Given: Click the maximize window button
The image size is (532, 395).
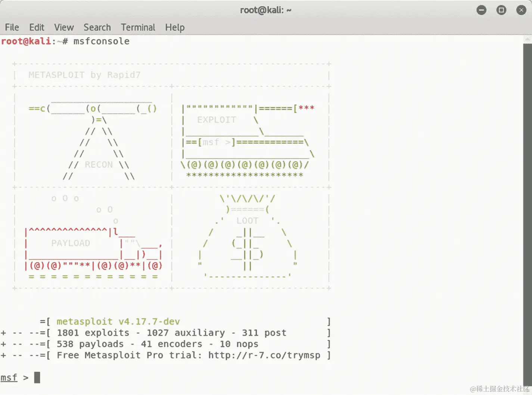Looking at the screenshot, I should [x=501, y=10].
